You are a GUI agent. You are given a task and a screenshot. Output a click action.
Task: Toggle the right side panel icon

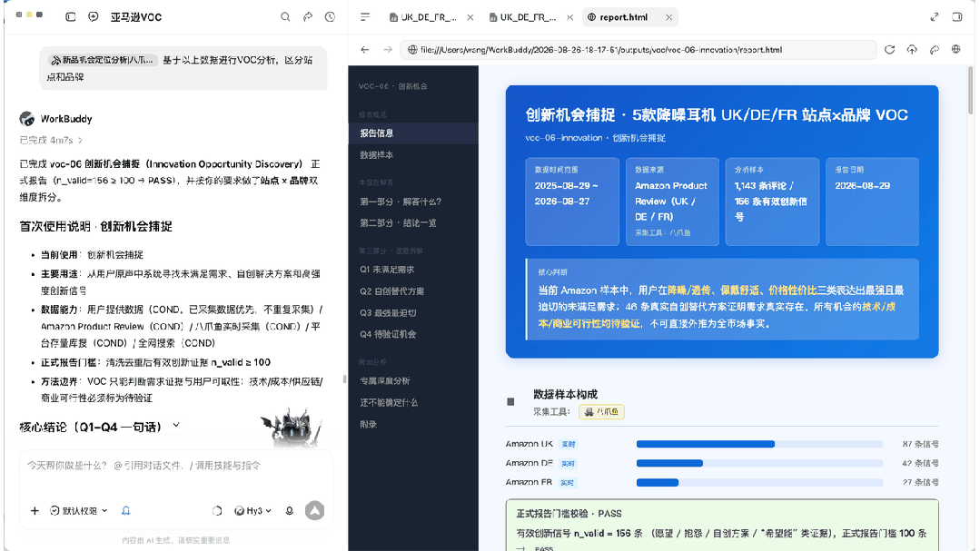click(x=957, y=17)
